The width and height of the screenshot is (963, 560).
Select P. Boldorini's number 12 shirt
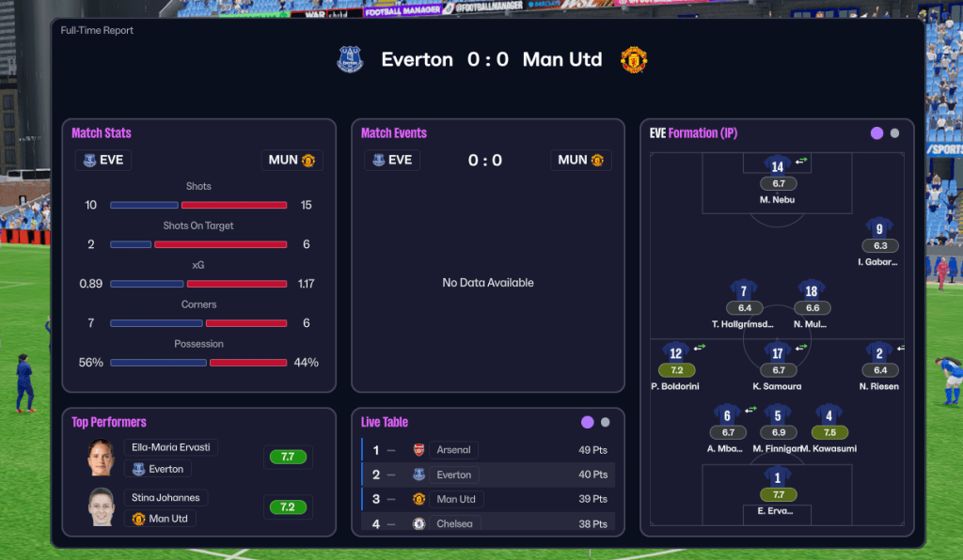point(676,352)
